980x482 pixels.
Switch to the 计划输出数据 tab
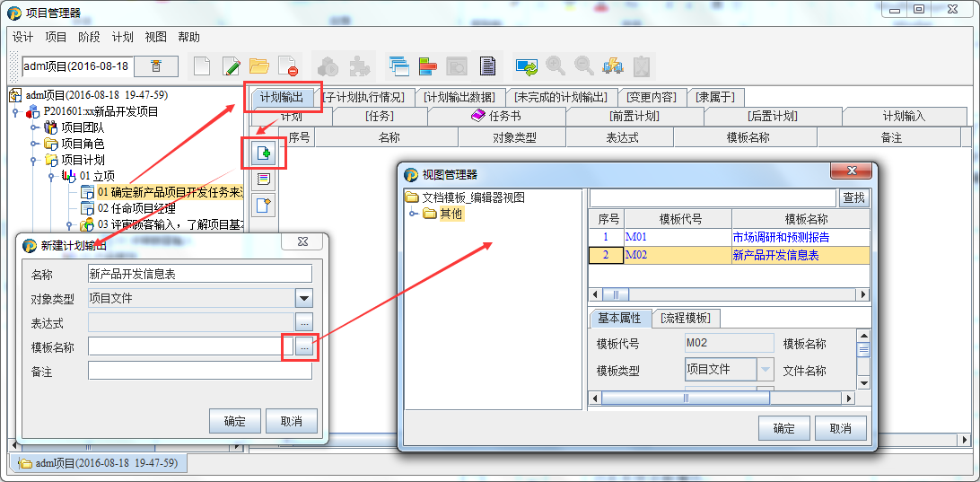[459, 98]
